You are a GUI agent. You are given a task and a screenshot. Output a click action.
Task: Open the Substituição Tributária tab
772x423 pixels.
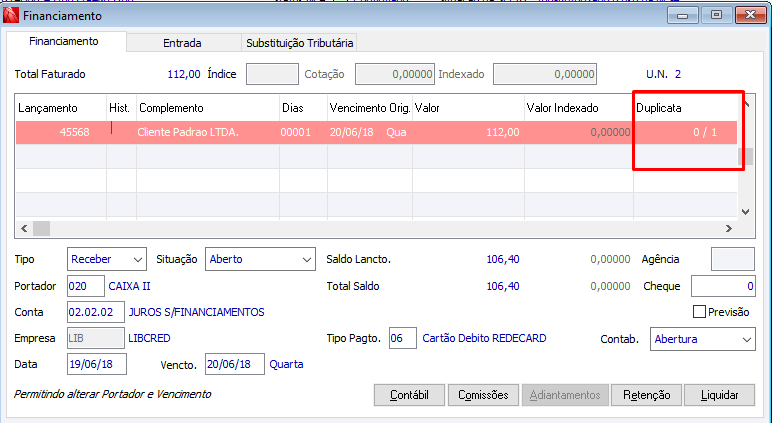click(x=299, y=43)
